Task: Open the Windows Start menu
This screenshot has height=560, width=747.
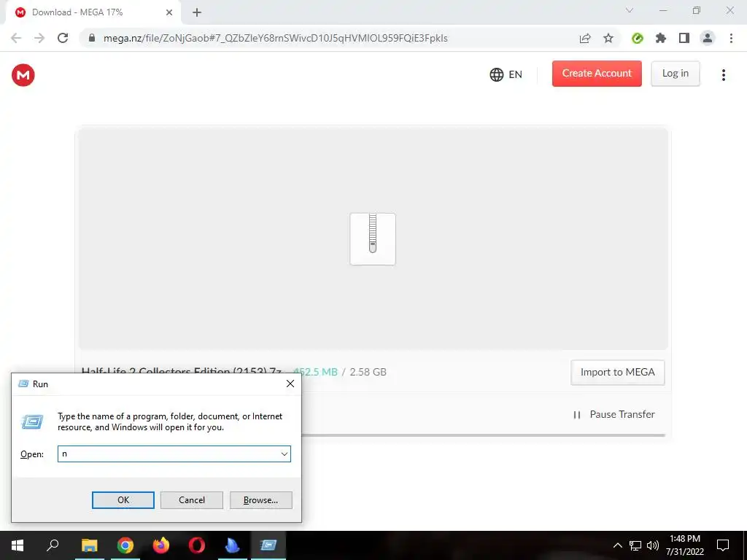Action: (x=18, y=545)
